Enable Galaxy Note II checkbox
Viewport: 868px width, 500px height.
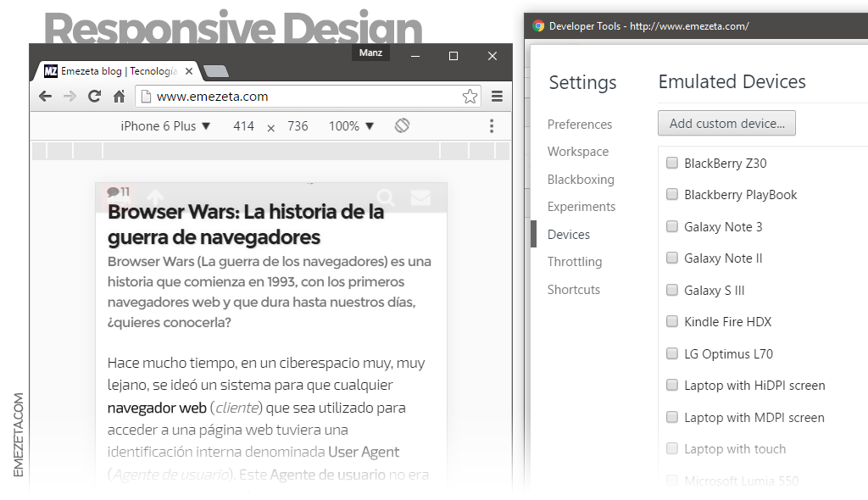tap(672, 258)
